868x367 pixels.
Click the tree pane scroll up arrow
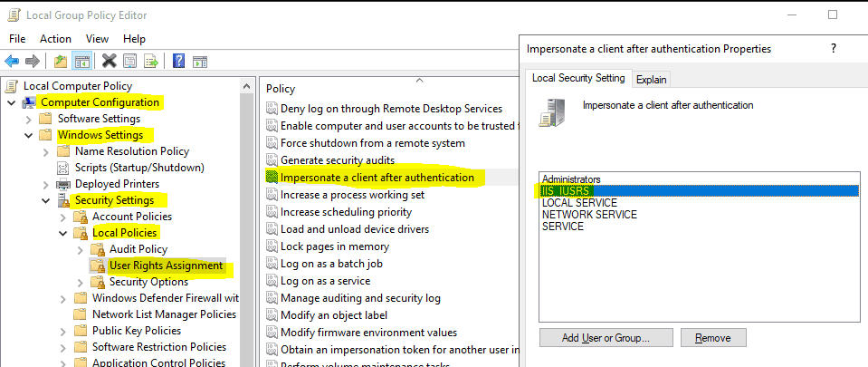pyautogui.click(x=246, y=85)
